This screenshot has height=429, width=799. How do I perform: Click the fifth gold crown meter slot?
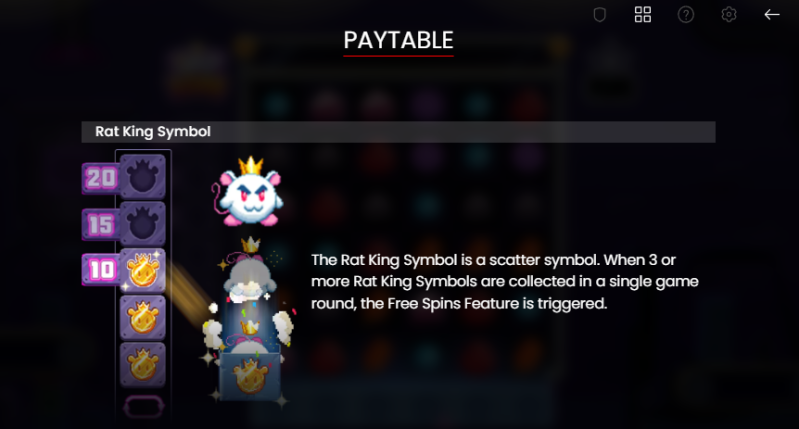pyautogui.click(x=143, y=364)
